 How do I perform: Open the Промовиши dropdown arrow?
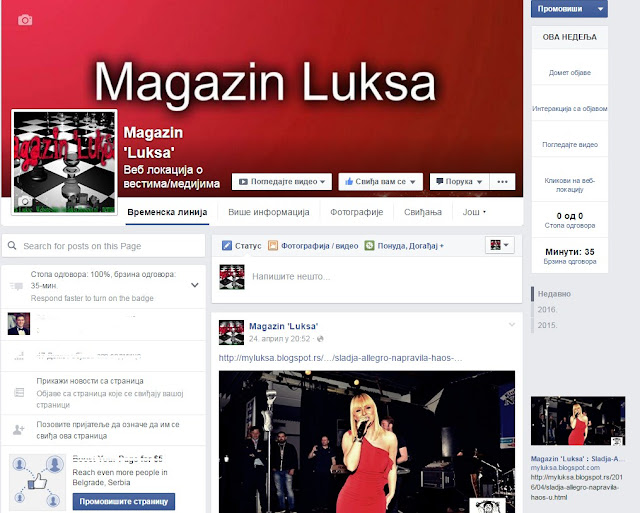[600, 9]
